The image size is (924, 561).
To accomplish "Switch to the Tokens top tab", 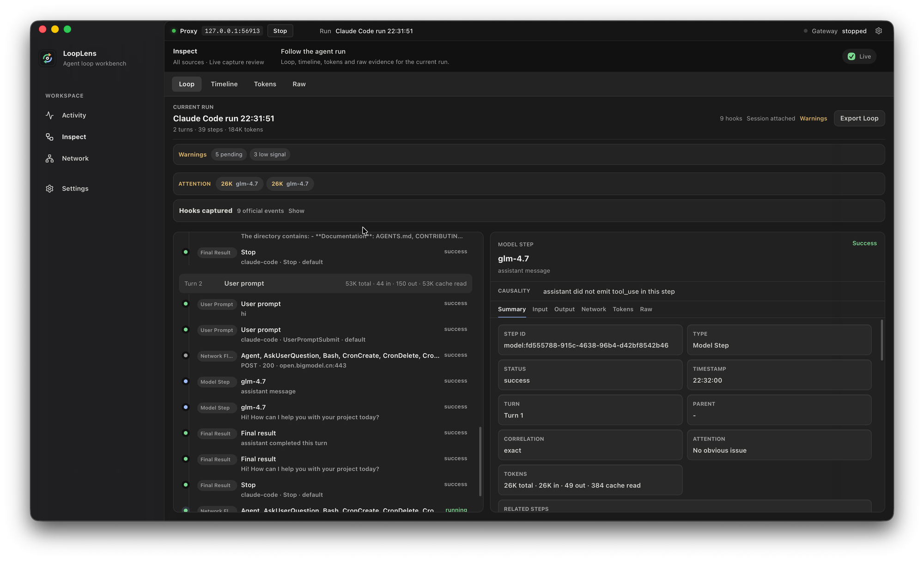I will tap(265, 84).
